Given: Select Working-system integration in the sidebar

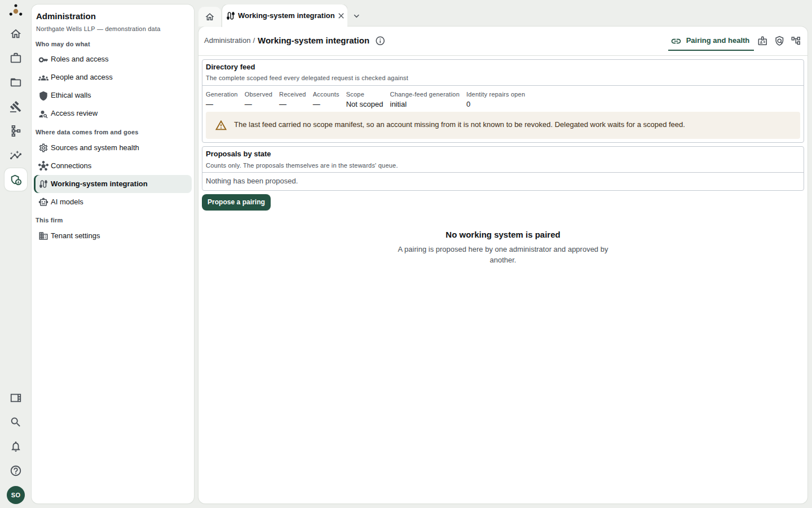Looking at the screenshot, I should (113, 184).
